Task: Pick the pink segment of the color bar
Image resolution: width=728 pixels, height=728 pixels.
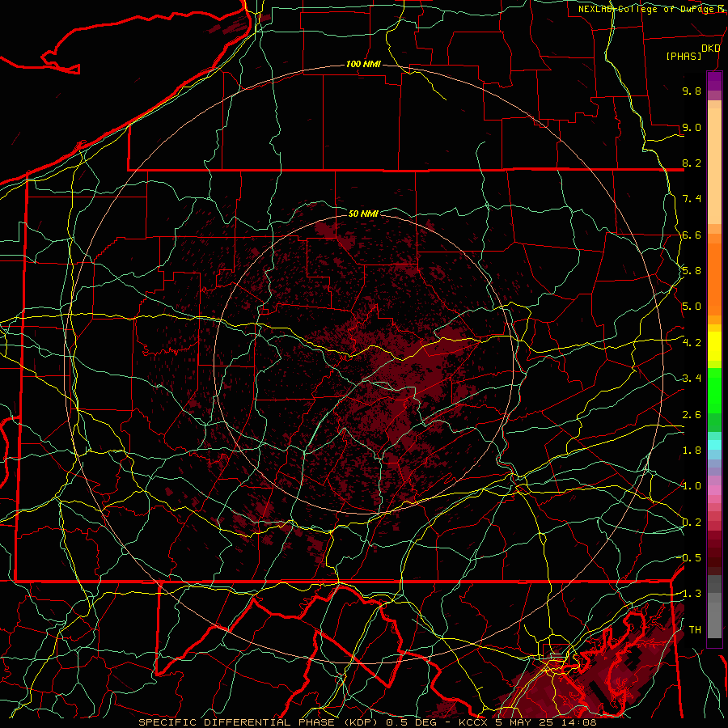Action: coord(714,491)
